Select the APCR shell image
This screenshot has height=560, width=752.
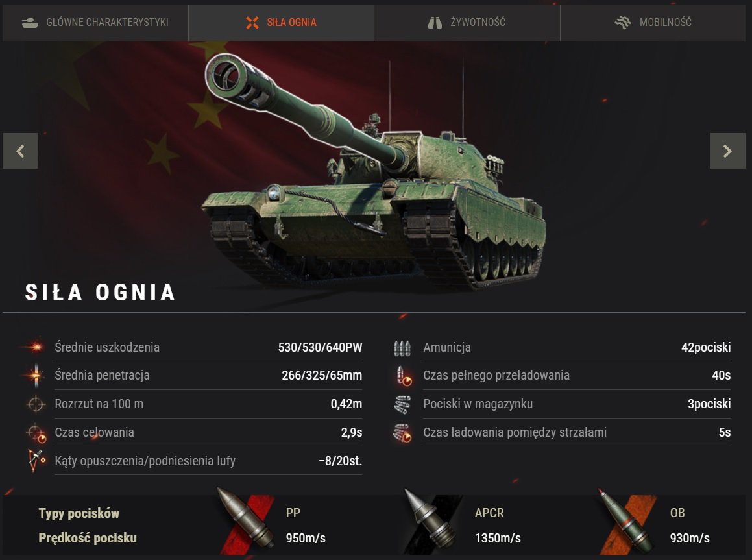pyautogui.click(x=430, y=520)
